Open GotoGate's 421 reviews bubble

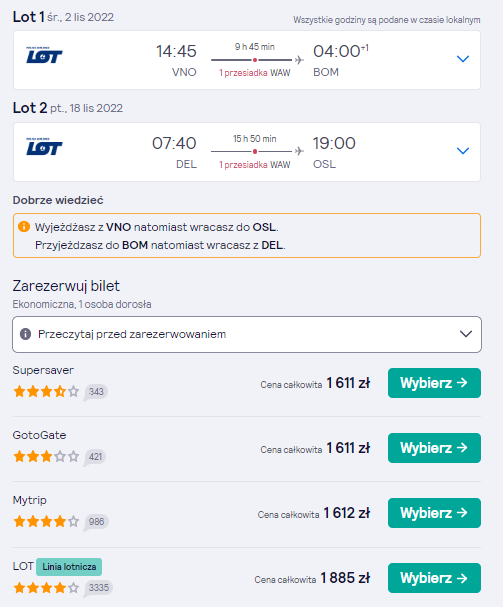[x=95, y=457]
